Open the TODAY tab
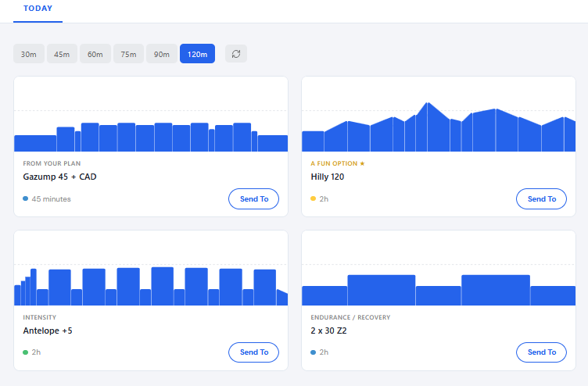 click(x=38, y=9)
